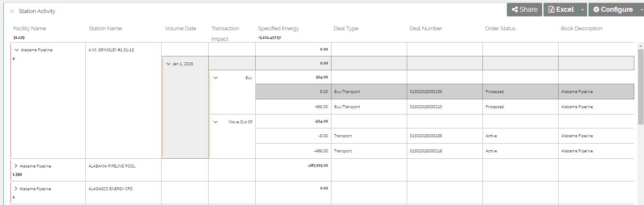This screenshot has width=644, height=205.
Task: Expand the ALABAMA PIPELINE POOL row
Action: click(16, 166)
